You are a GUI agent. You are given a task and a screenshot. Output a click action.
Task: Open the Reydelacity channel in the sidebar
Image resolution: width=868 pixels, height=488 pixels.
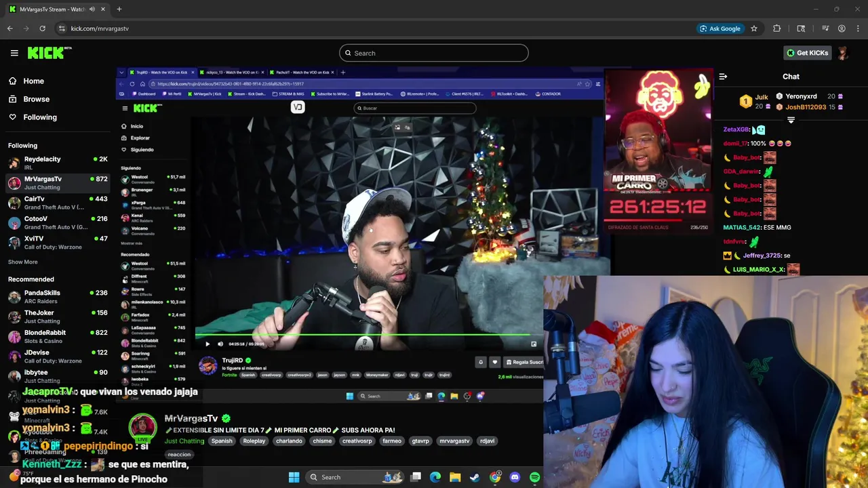(58, 163)
